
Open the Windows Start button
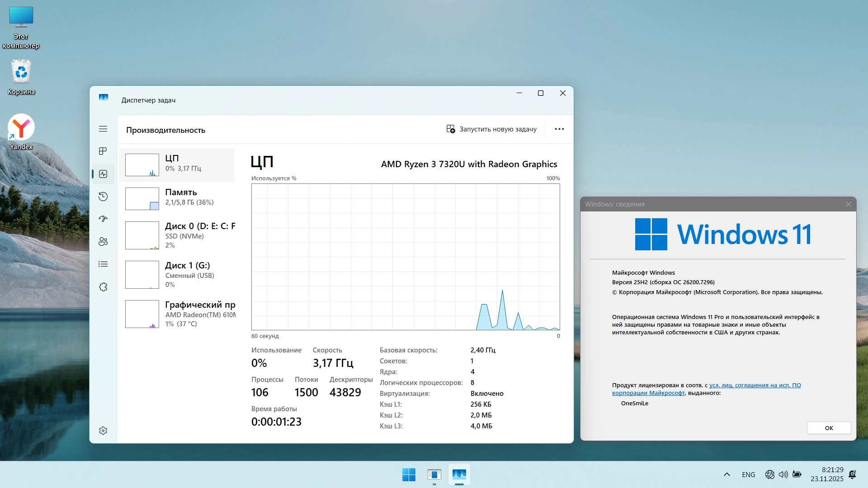409,474
